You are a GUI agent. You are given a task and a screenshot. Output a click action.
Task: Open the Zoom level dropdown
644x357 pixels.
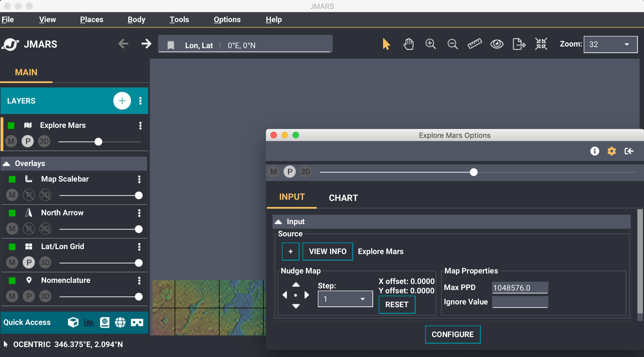pyautogui.click(x=611, y=44)
